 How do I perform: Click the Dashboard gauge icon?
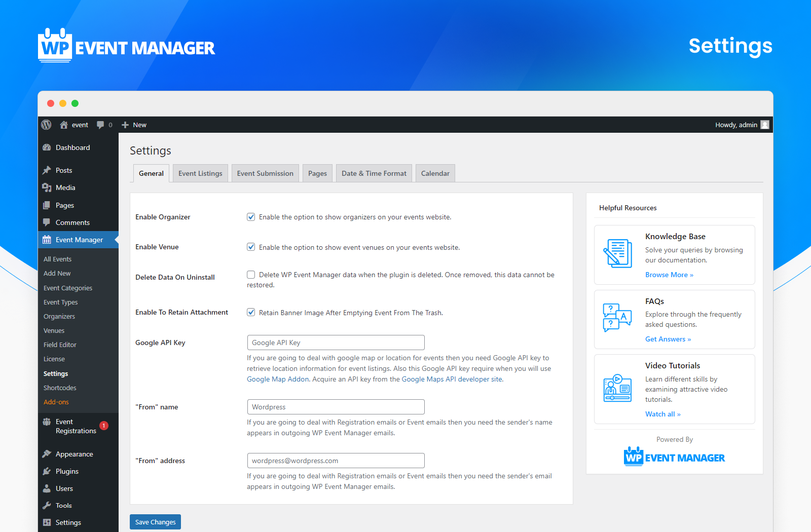[47, 147]
